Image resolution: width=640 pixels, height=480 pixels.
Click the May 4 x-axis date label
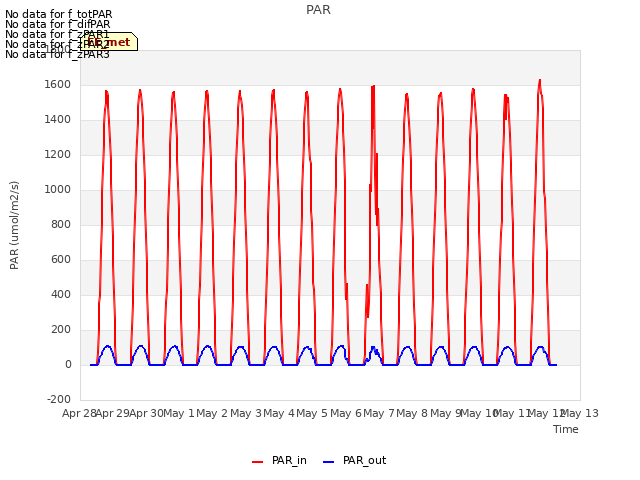pyautogui.click(x=279, y=413)
